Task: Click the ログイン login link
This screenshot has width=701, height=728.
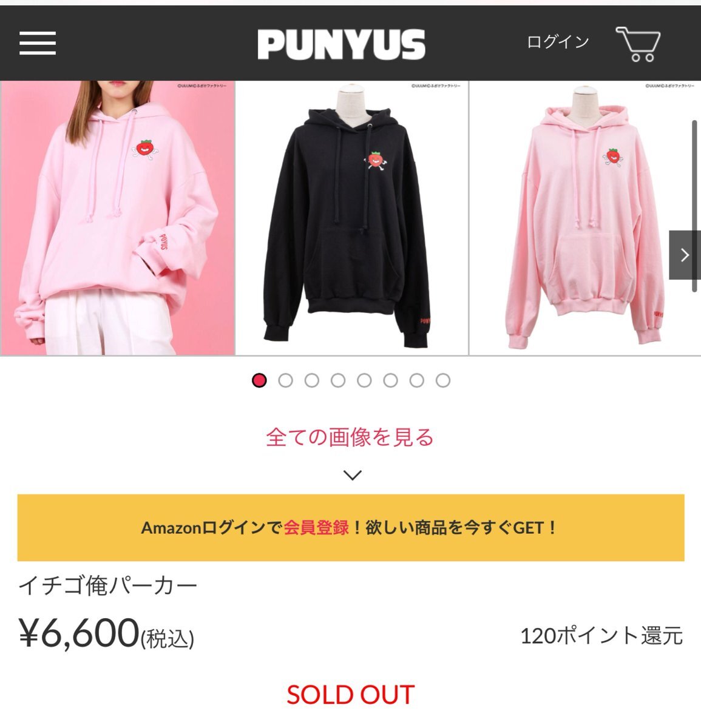Action: pyautogui.click(x=558, y=42)
